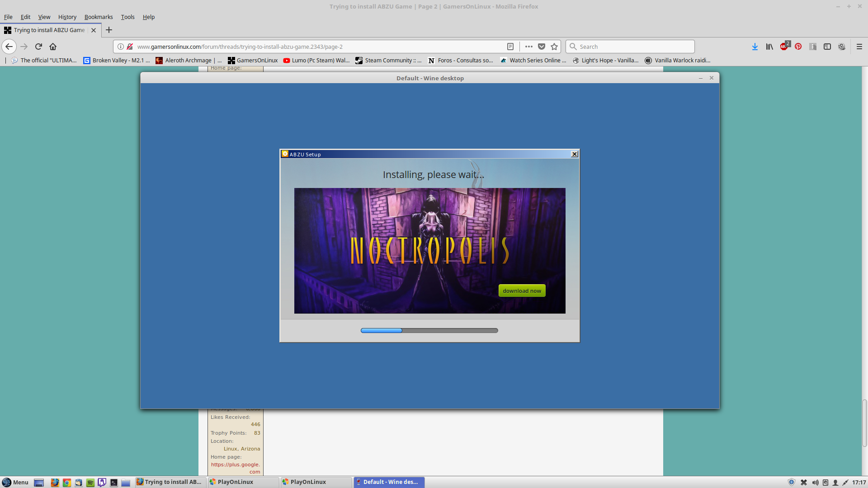Focus the Firefox Search box
This screenshot has height=488, width=868.
coord(630,47)
